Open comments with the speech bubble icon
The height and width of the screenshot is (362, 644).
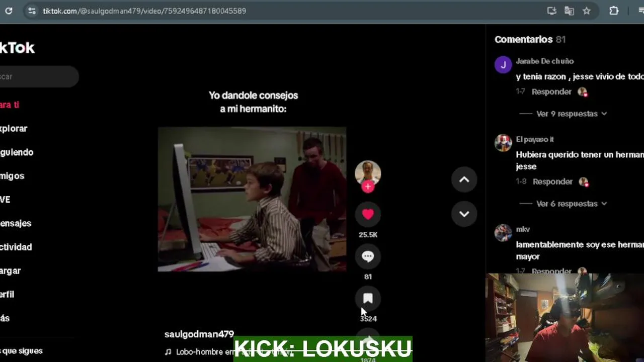point(368,256)
